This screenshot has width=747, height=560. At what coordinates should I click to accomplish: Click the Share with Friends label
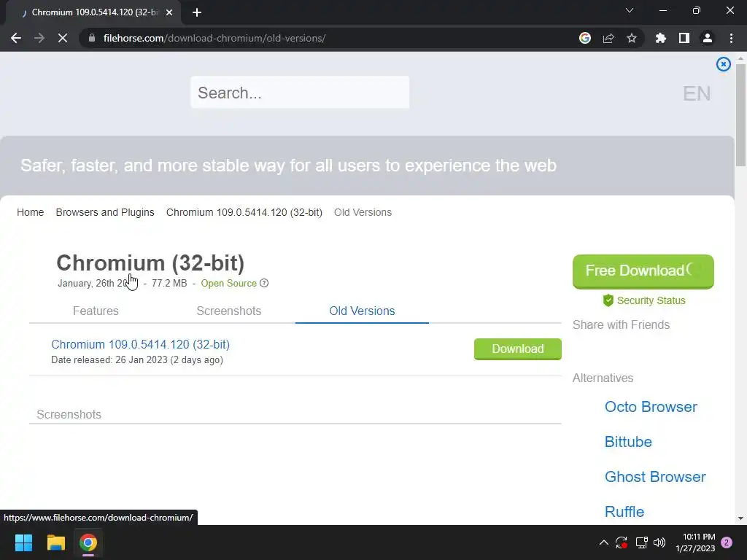[621, 324]
